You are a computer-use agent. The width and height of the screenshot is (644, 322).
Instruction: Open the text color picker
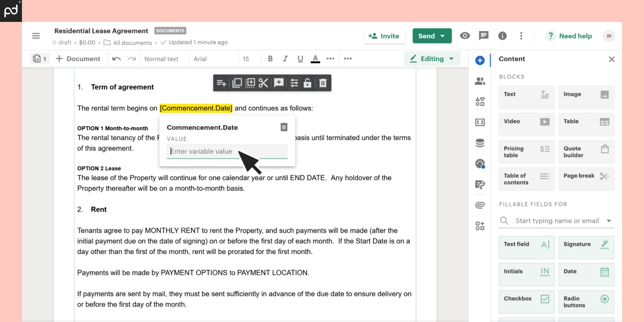pyautogui.click(x=315, y=58)
